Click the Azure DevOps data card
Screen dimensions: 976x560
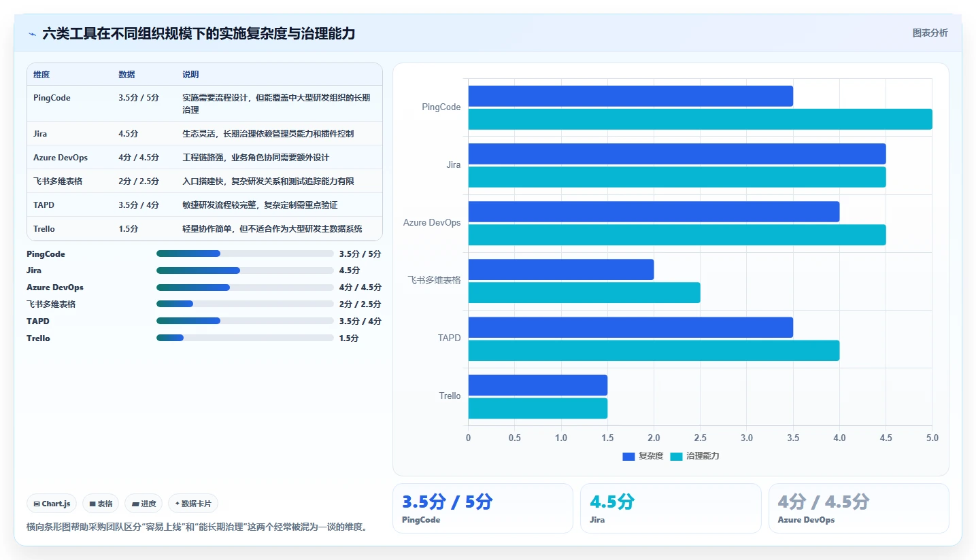pos(858,508)
